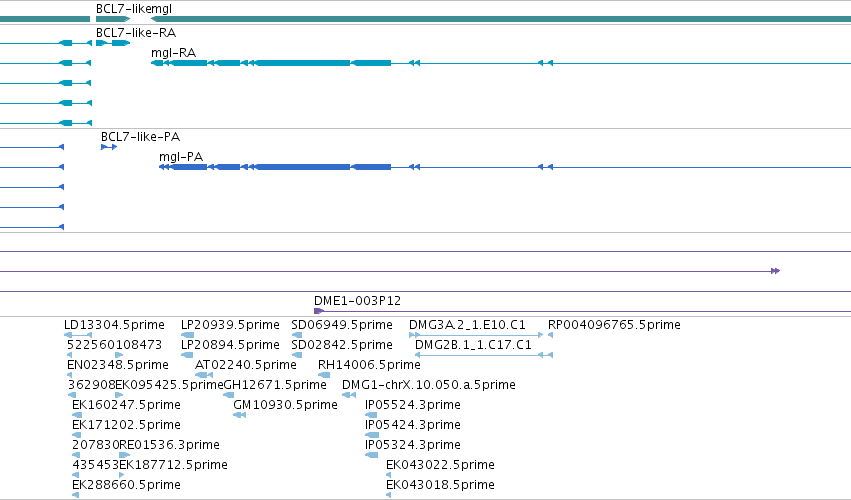Select the RH14006.5prime EST label
This screenshot has width=851, height=500.
click(x=369, y=365)
